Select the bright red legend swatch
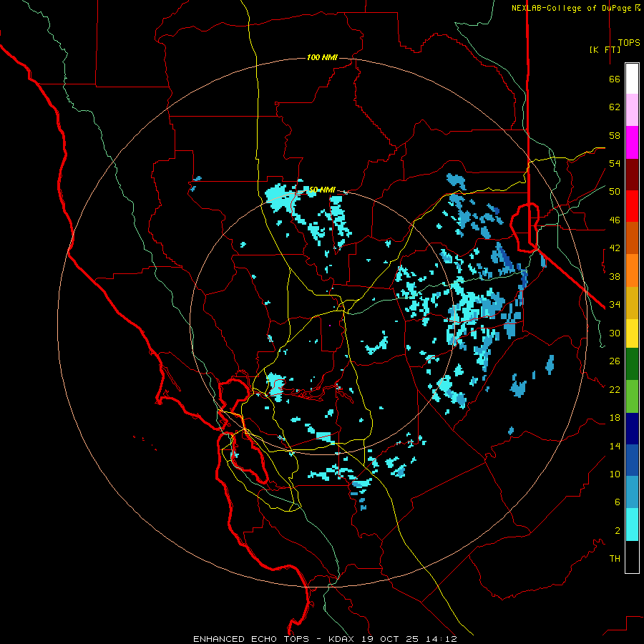The image size is (644, 644). (x=632, y=206)
